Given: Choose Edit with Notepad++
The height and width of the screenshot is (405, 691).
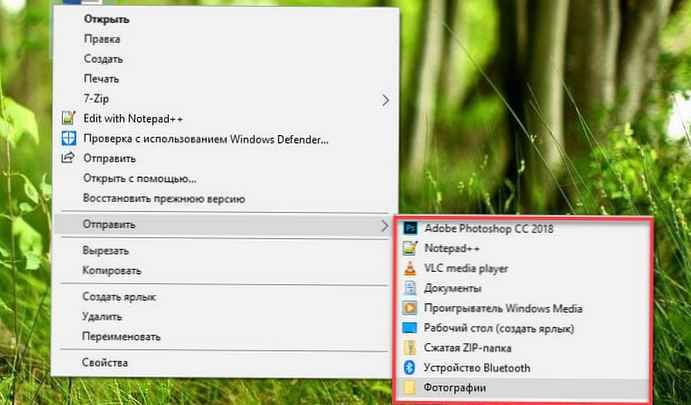Looking at the screenshot, I should (133, 119).
